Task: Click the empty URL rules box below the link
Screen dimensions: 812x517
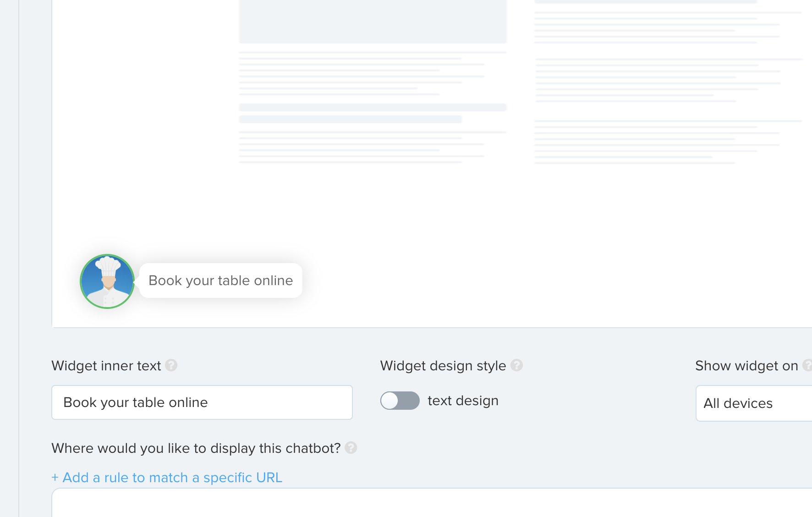Action: tap(432, 503)
